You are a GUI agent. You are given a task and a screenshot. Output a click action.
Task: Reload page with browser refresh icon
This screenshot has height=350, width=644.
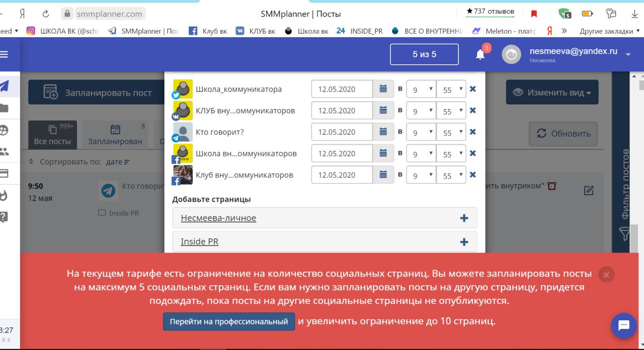pyautogui.click(x=46, y=14)
